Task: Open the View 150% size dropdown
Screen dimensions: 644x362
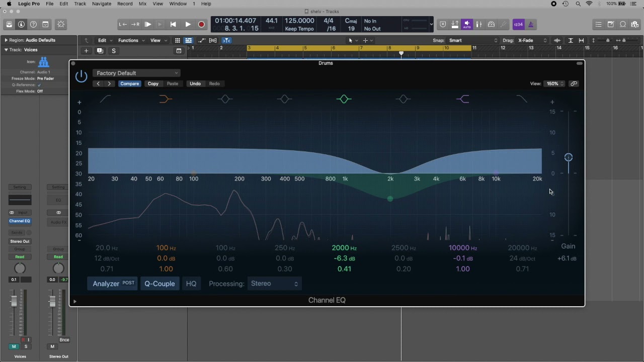Action: [555, 83]
